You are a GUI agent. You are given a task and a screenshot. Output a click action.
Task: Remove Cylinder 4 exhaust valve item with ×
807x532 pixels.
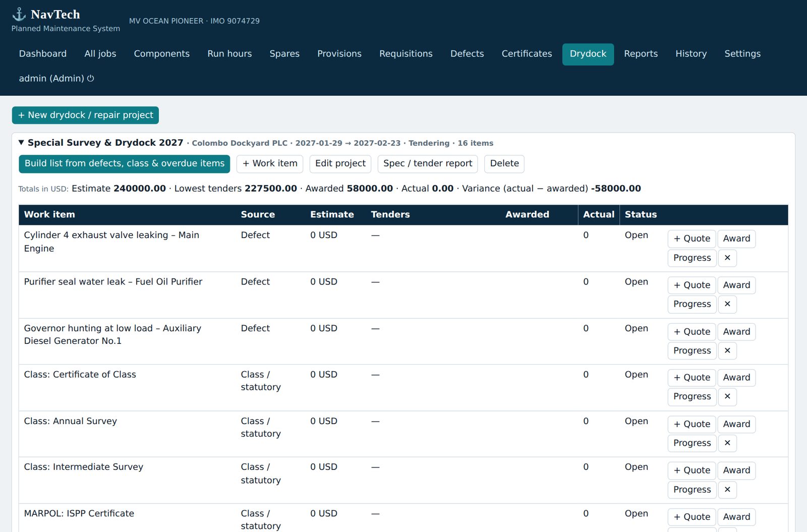pyautogui.click(x=727, y=258)
